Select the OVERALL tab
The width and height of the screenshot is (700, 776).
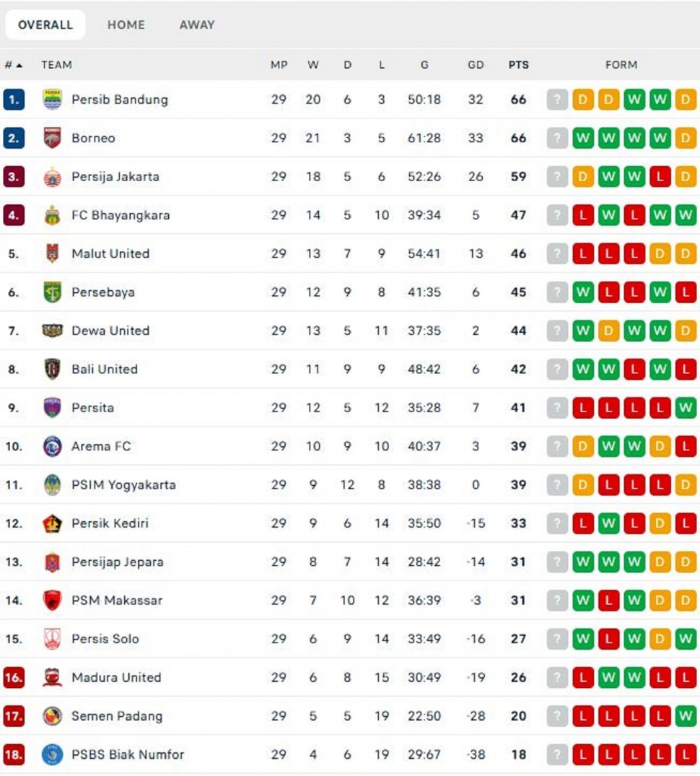pos(44,25)
